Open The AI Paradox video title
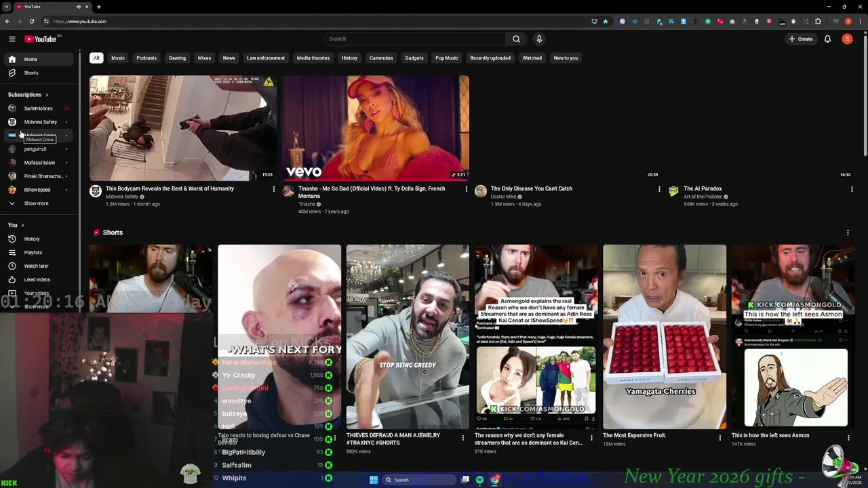This screenshot has height=488, width=868. point(703,188)
